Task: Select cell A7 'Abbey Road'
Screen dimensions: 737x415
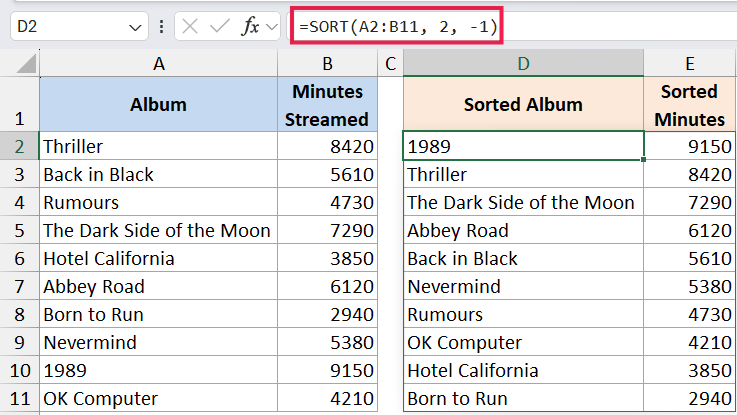Action: [159, 286]
